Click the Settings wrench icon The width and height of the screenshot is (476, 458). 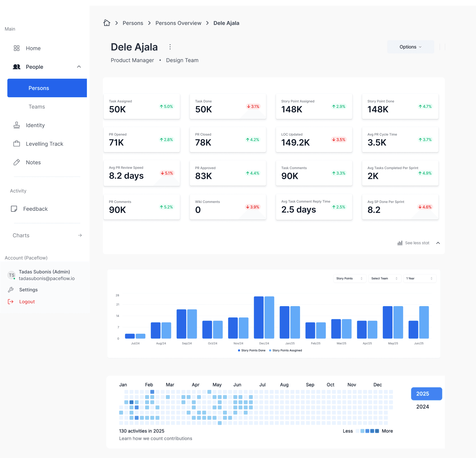click(x=11, y=290)
